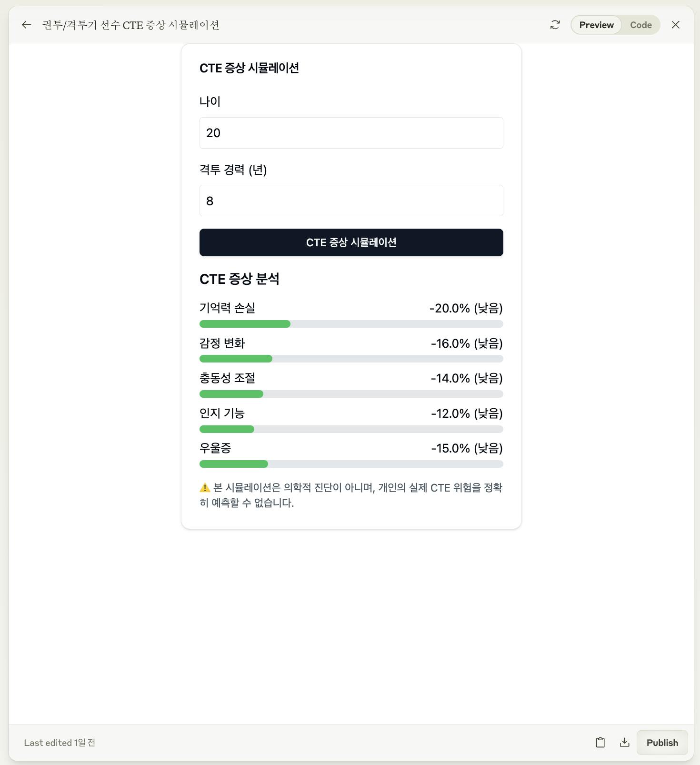Screen dimensions: 700x765
Task: Click the back arrow icon
Action: 27,25
